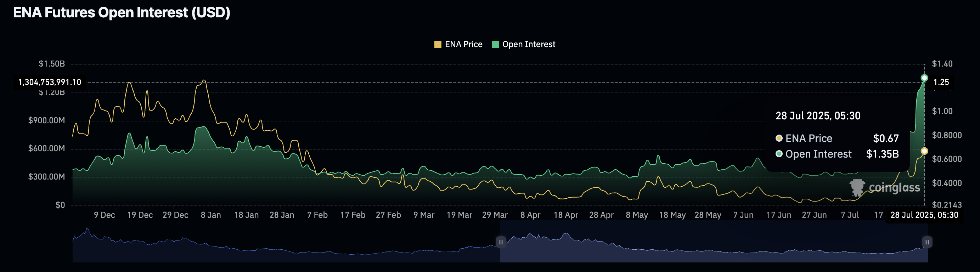Click the 18 Apr date label
980x272 pixels.
pyautogui.click(x=566, y=215)
